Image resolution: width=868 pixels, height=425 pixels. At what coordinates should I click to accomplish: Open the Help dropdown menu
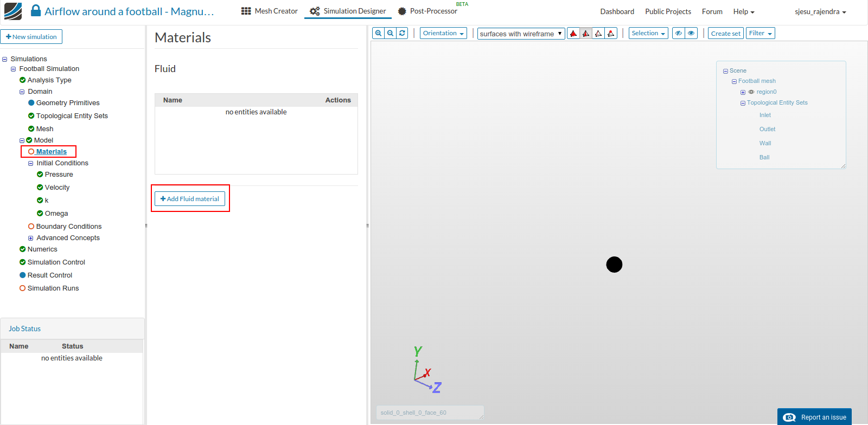[744, 11]
